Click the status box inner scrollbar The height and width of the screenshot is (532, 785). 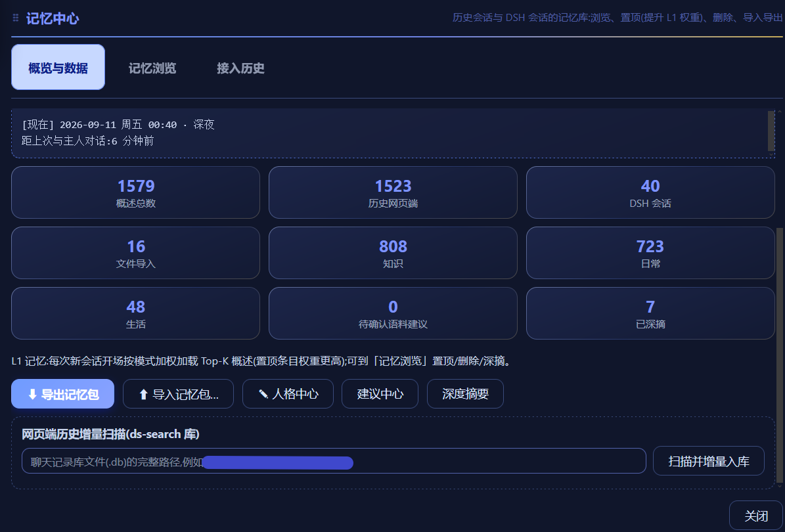(x=771, y=131)
